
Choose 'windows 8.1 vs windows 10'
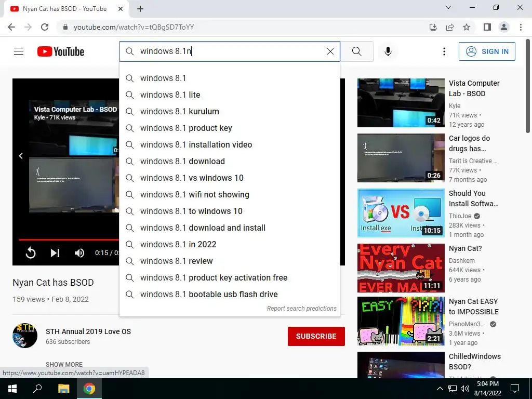[x=229, y=178]
